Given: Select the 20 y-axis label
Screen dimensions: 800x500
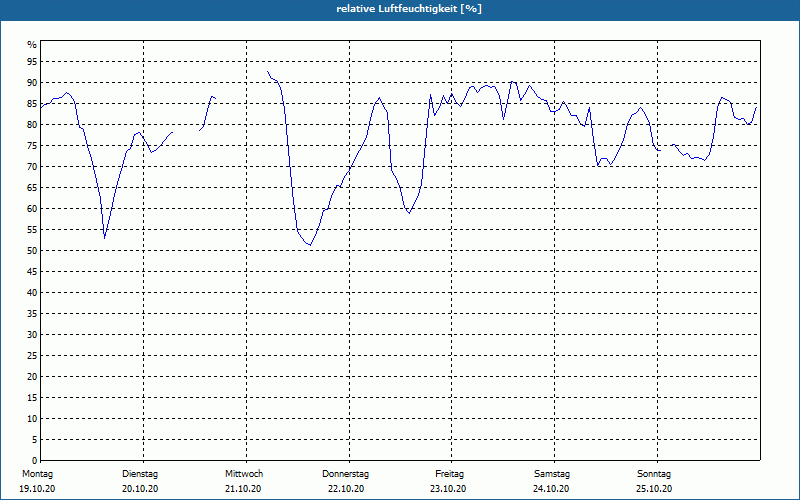Looking at the screenshot, I should tap(32, 377).
